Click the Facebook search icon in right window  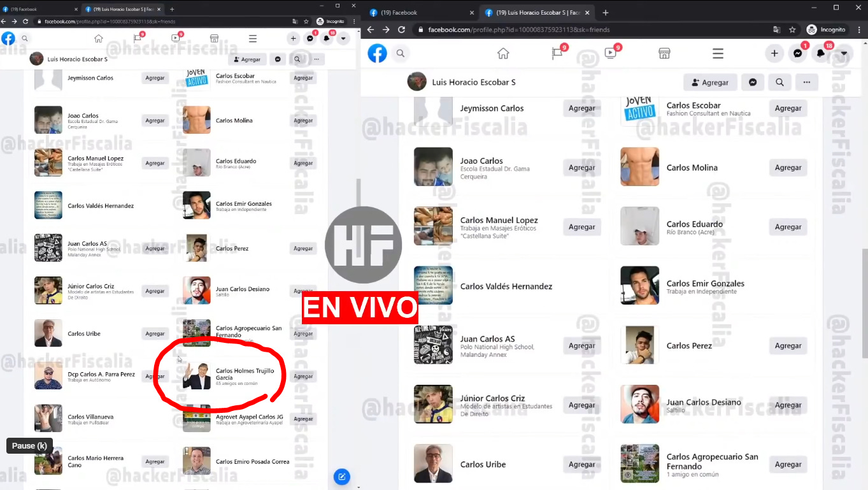point(401,54)
